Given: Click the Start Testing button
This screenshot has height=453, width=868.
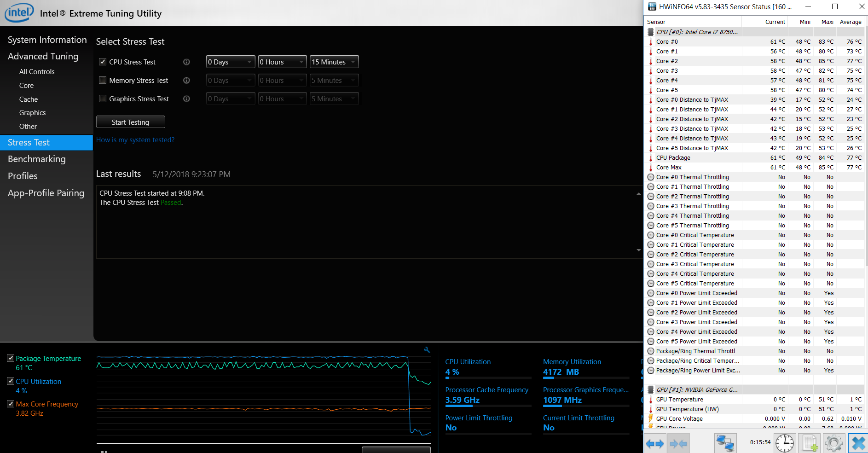Looking at the screenshot, I should pyautogui.click(x=131, y=122).
